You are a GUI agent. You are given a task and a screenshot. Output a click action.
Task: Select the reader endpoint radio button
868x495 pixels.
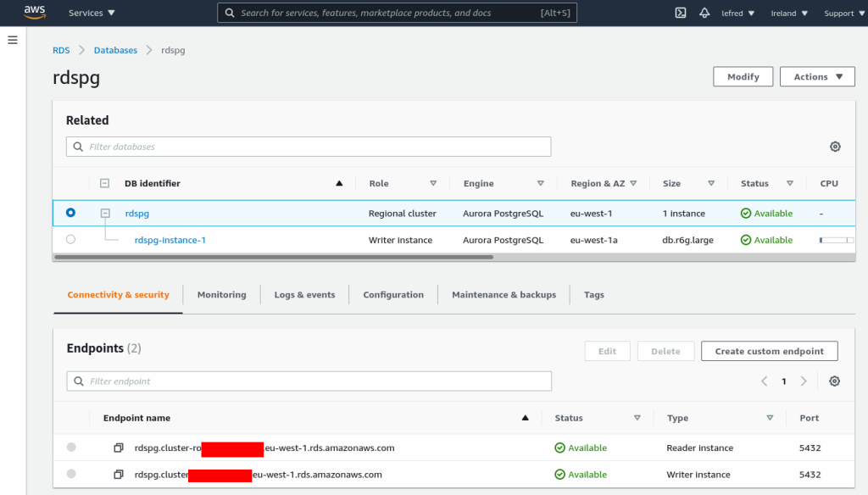[71, 448]
